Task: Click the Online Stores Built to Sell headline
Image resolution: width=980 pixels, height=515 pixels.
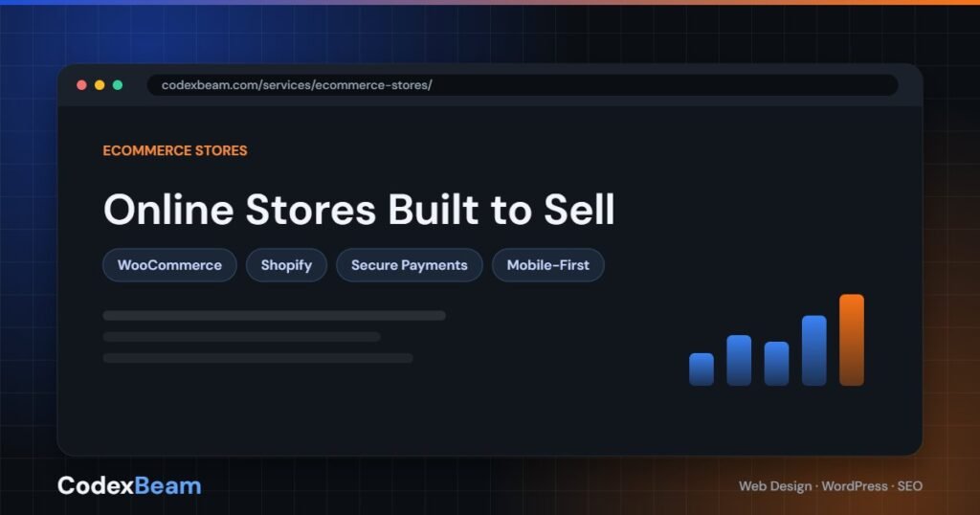Action: point(359,209)
